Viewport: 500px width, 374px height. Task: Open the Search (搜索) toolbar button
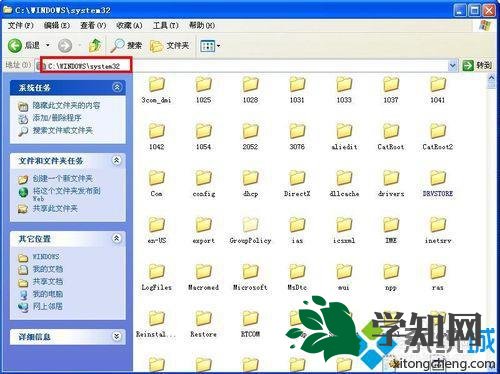126,45
